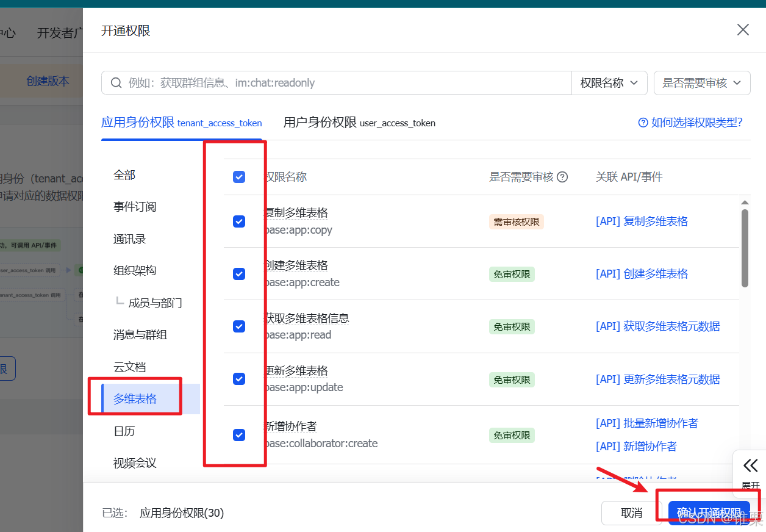766x532 pixels.
Task: Click 免审权限 tag on 新增协作者 row
Action: (x=512, y=436)
